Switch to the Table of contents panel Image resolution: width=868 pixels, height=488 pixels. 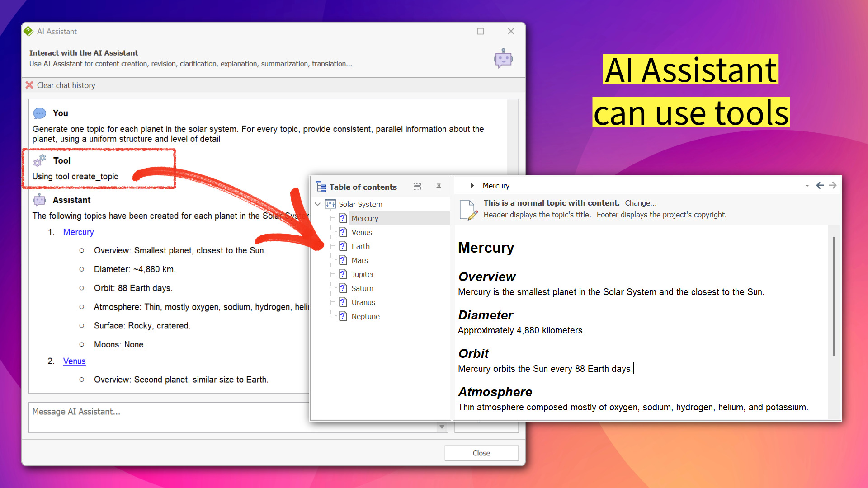tap(363, 187)
